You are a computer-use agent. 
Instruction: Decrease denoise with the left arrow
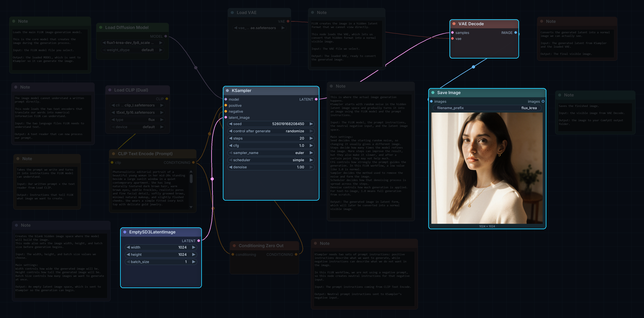tap(231, 167)
